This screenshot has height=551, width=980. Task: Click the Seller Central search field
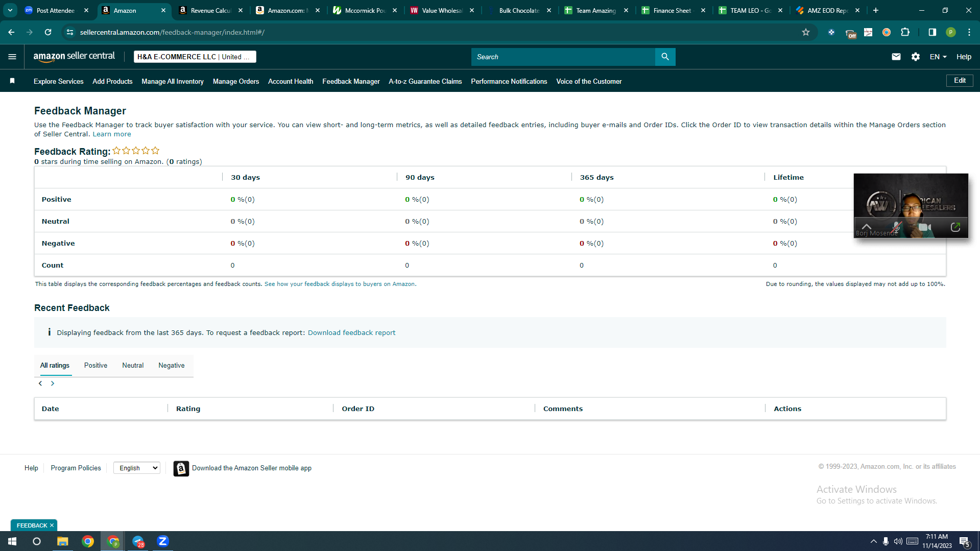563,57
